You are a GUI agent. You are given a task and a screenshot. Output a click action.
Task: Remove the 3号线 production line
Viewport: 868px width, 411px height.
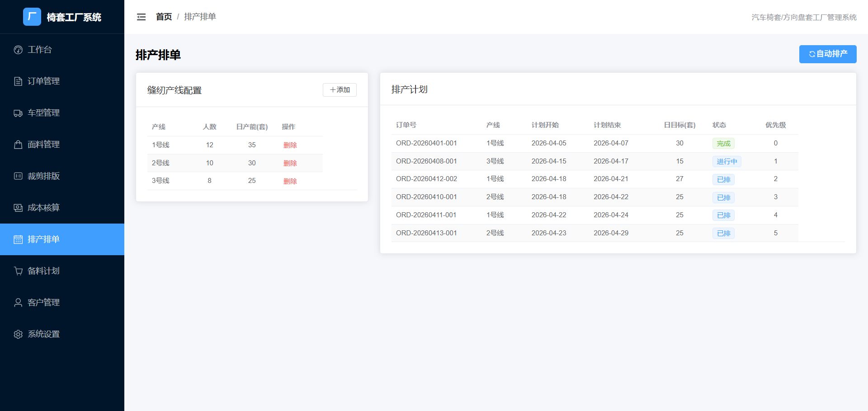pyautogui.click(x=290, y=181)
